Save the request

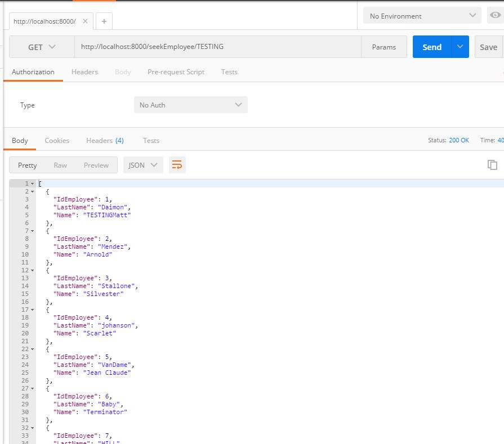click(x=489, y=47)
